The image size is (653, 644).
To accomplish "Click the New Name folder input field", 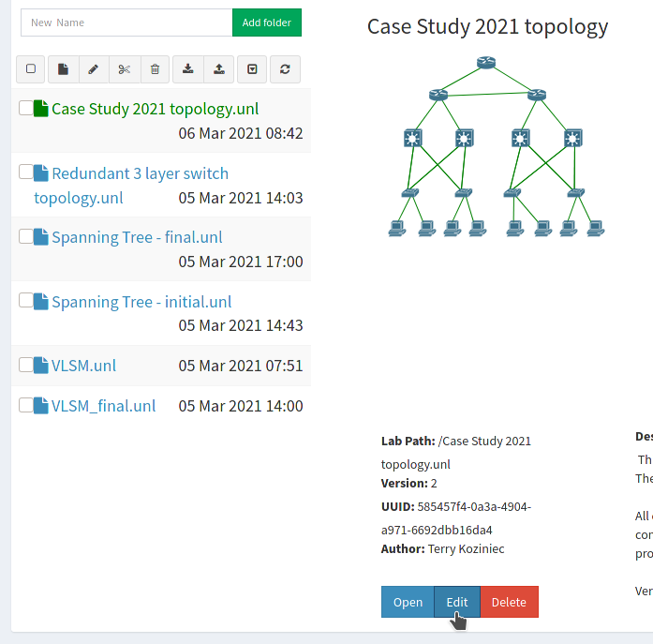I will pyautogui.click(x=126, y=22).
